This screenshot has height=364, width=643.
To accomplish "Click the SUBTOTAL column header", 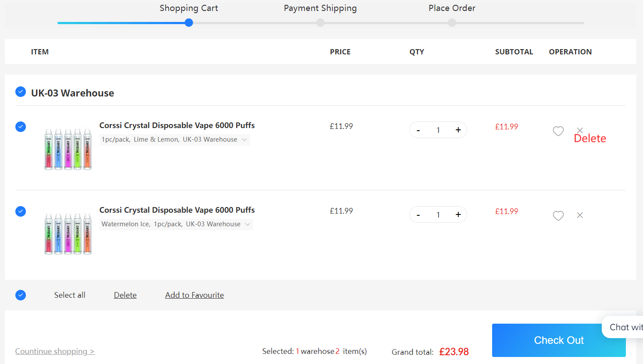I will (x=514, y=52).
